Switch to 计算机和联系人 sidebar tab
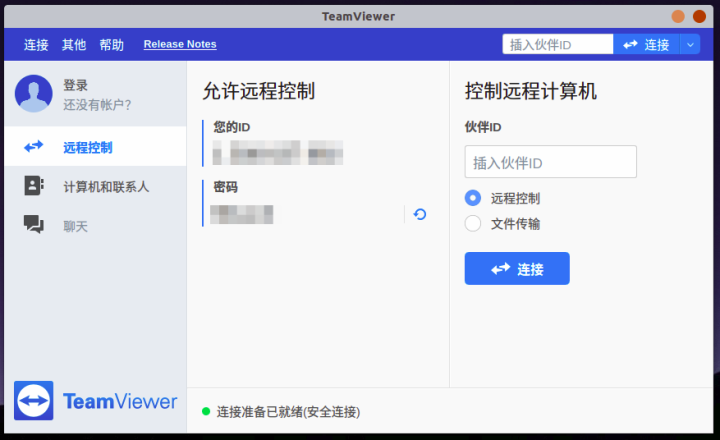This screenshot has width=720, height=440. click(x=96, y=186)
